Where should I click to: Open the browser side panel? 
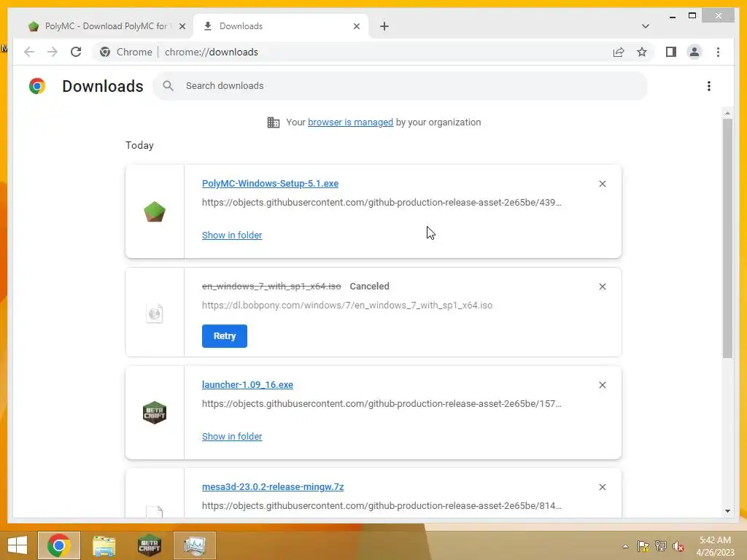671,52
